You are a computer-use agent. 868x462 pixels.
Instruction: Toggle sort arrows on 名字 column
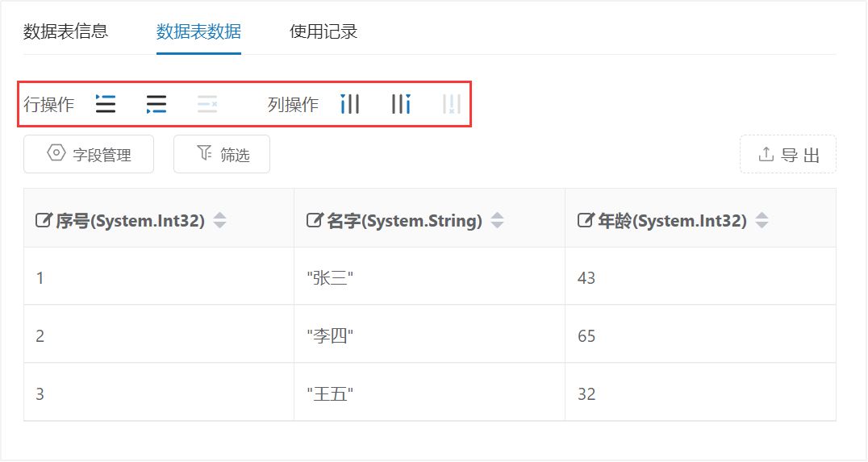(x=497, y=220)
